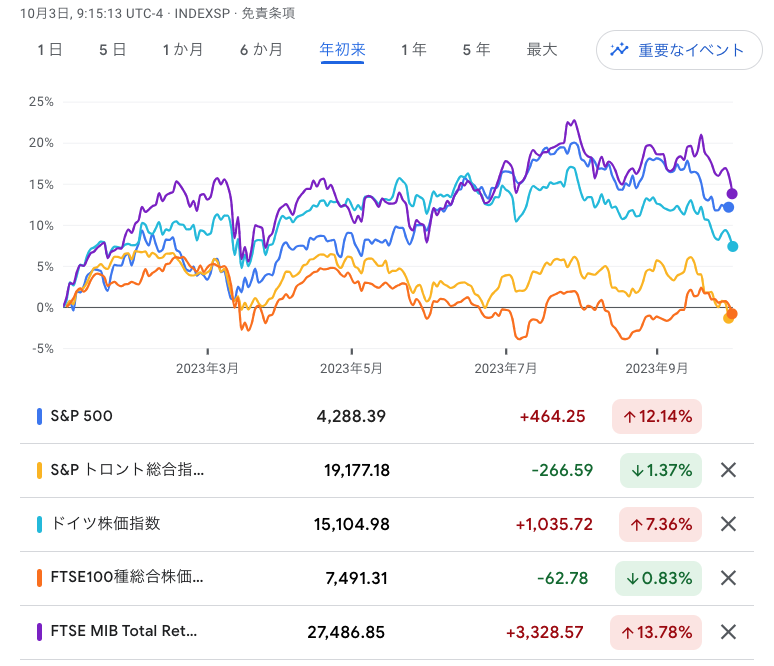The image size is (774, 666).
Task: Open the FTSE100種総合株価... row
Action: 387,578
